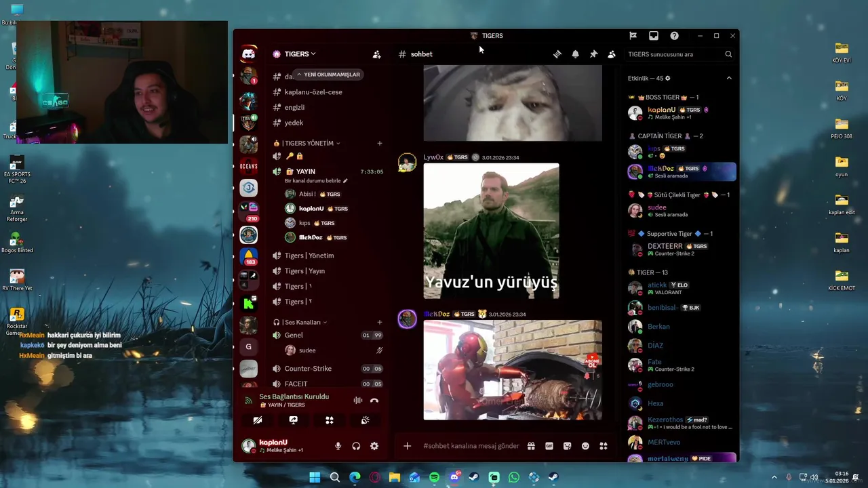The height and width of the screenshot is (488, 868).
Task: Select member DEXTEERR in member list
Action: point(681,250)
